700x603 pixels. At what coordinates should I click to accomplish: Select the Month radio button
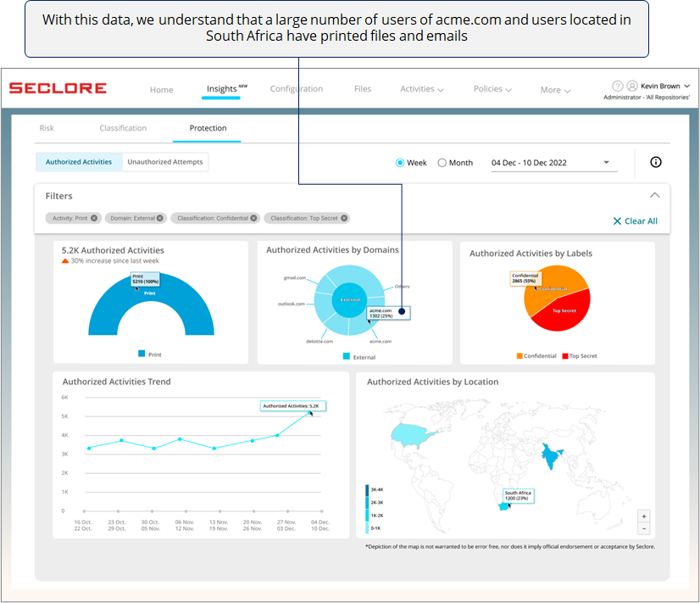[x=442, y=163]
